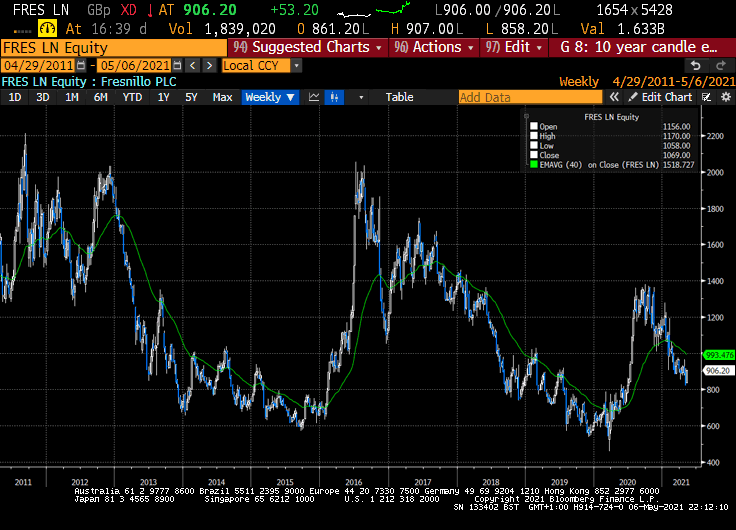Click the EMAVG (40) on Close legend entry
The image size is (736, 530).
(x=598, y=165)
